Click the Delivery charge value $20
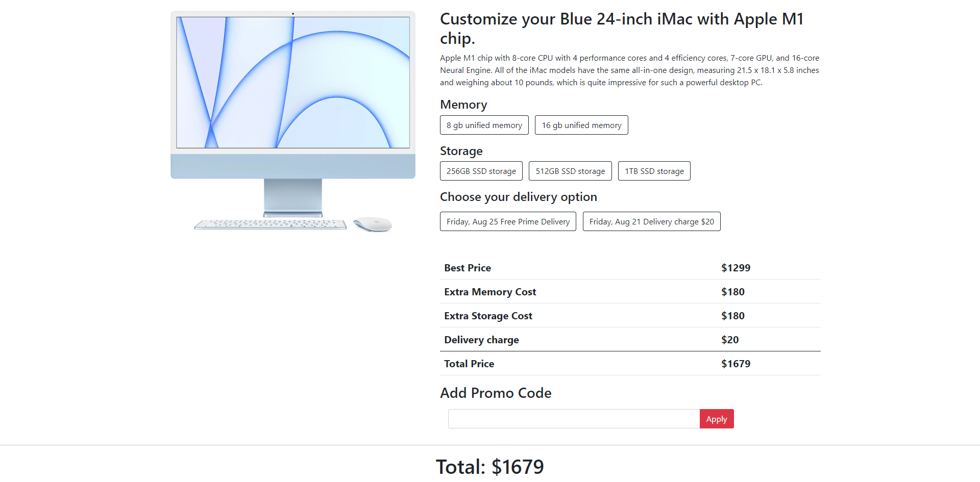 click(730, 340)
